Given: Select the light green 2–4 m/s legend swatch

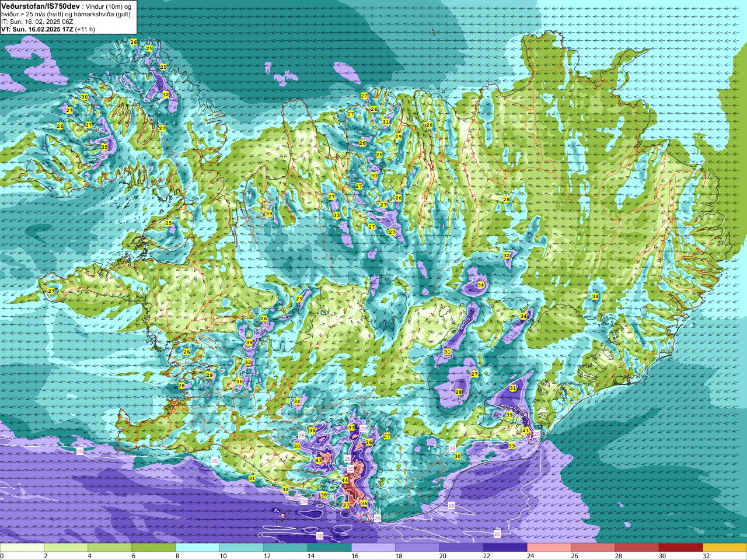Looking at the screenshot, I should (66, 548).
